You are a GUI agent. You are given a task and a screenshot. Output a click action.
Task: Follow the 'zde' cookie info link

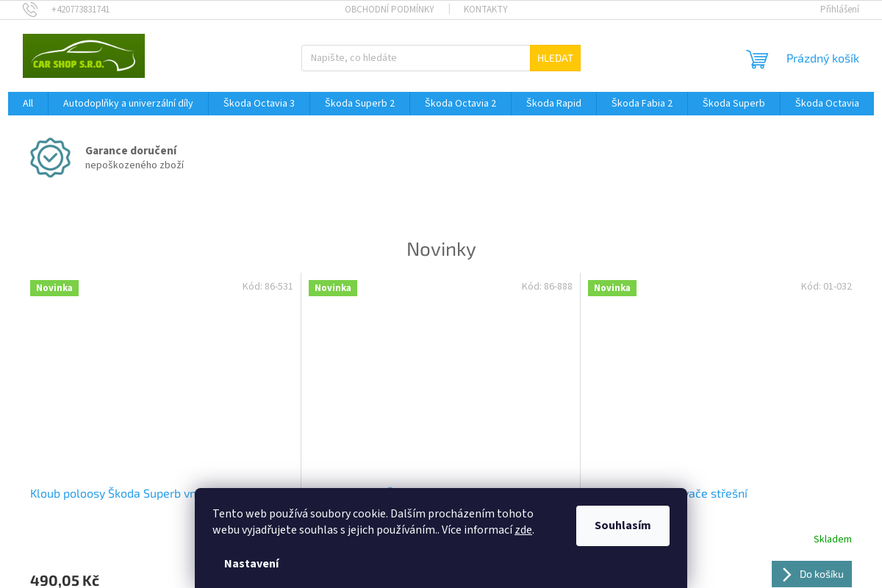pos(523,530)
